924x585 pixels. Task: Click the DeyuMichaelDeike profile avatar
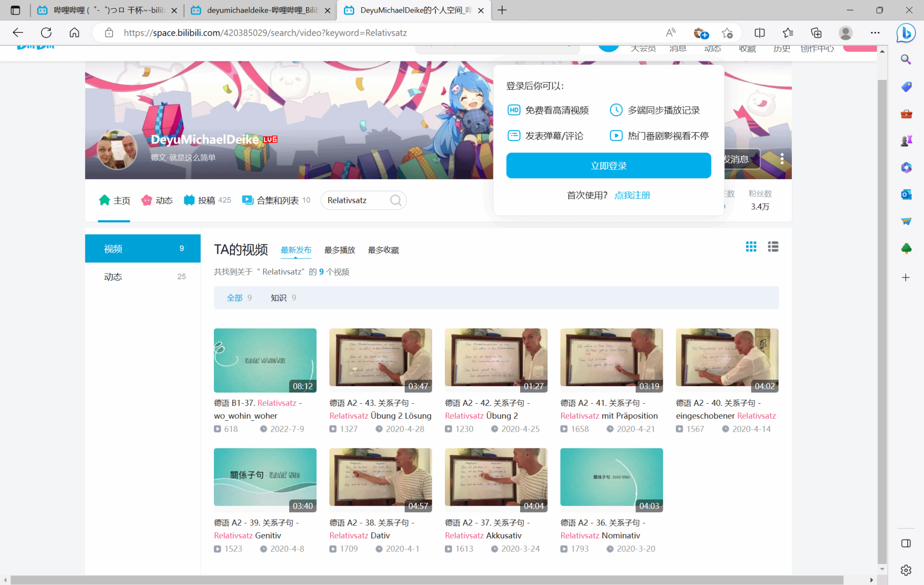(x=117, y=150)
